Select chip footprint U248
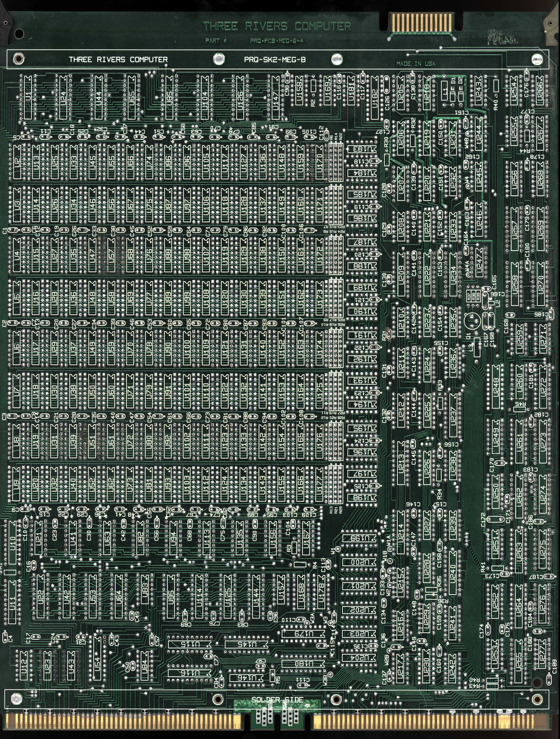The width and height of the screenshot is (560, 739). click(496, 387)
